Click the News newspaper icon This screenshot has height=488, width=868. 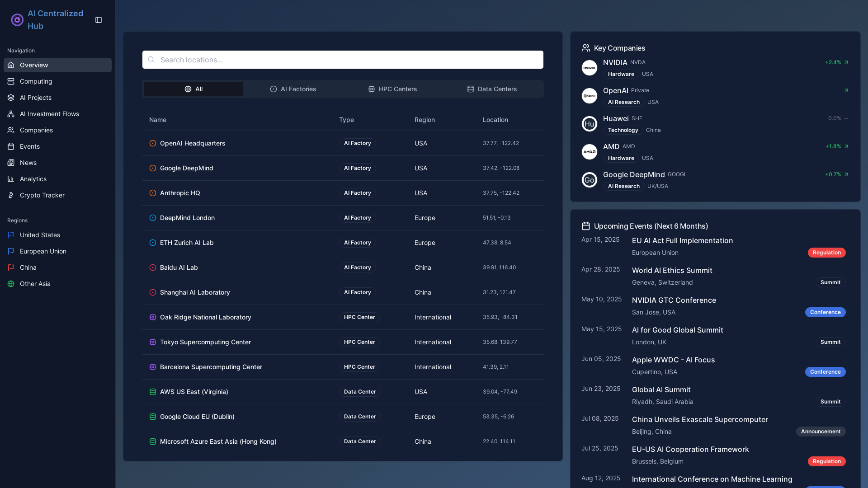11,163
